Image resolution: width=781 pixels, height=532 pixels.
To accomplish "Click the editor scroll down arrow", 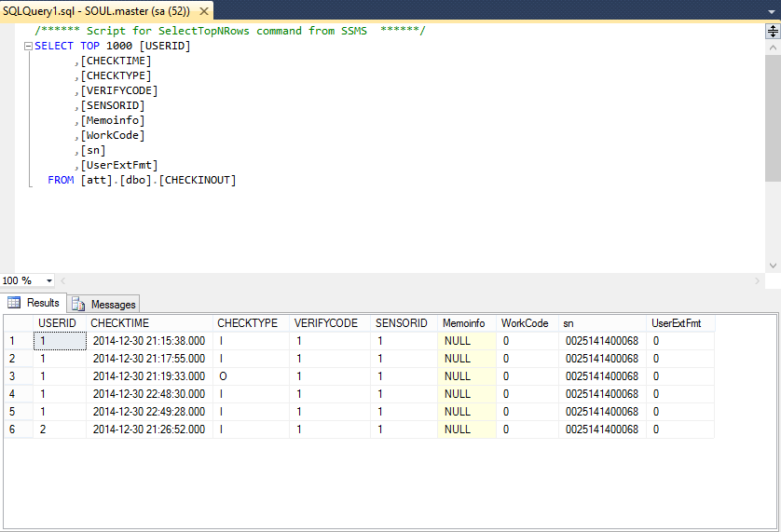I will [773, 266].
